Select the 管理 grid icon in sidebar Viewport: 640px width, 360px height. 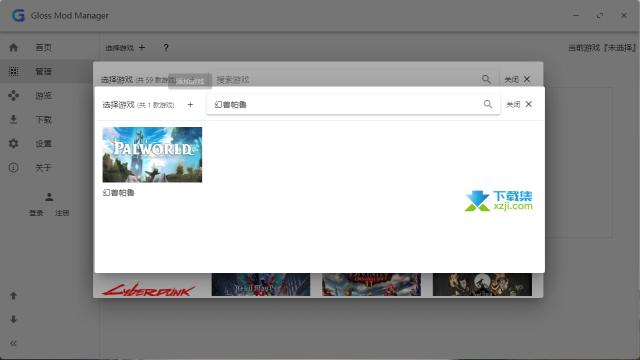[13, 71]
